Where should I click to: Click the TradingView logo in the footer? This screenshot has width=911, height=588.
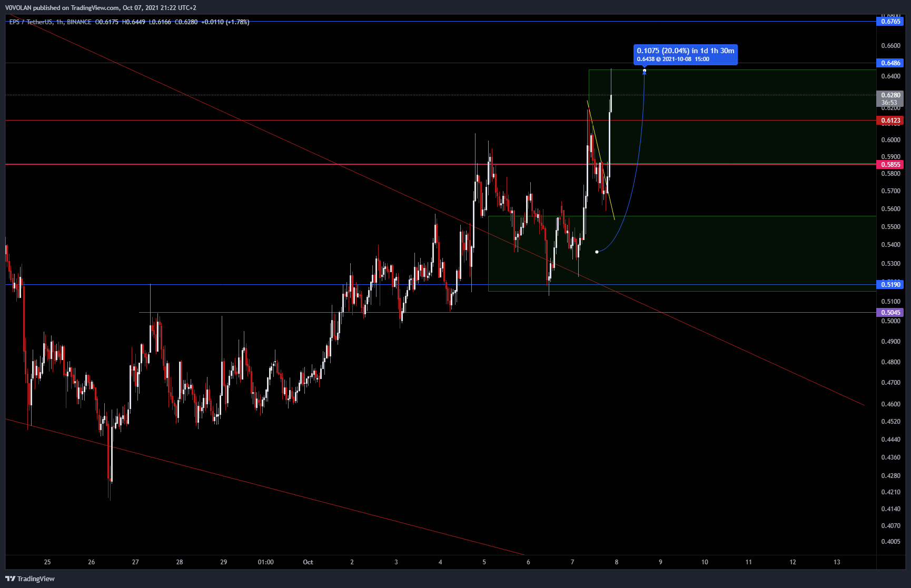coord(30,579)
